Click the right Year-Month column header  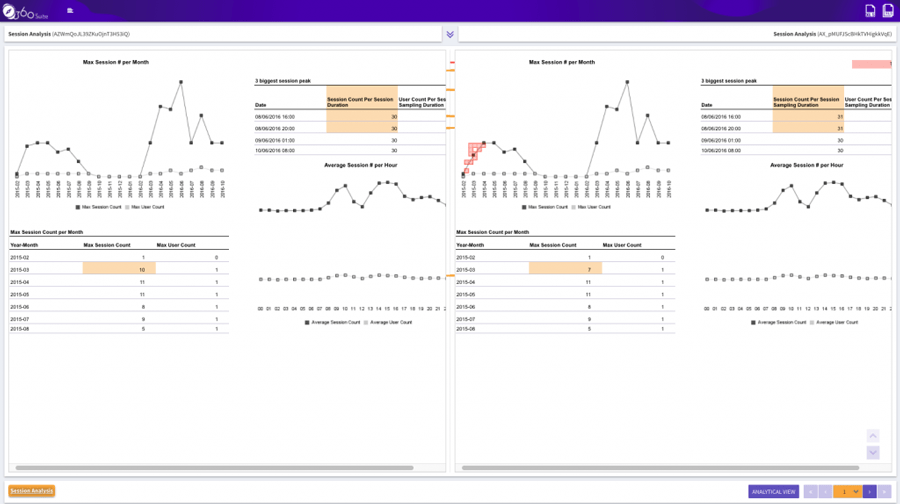470,245
